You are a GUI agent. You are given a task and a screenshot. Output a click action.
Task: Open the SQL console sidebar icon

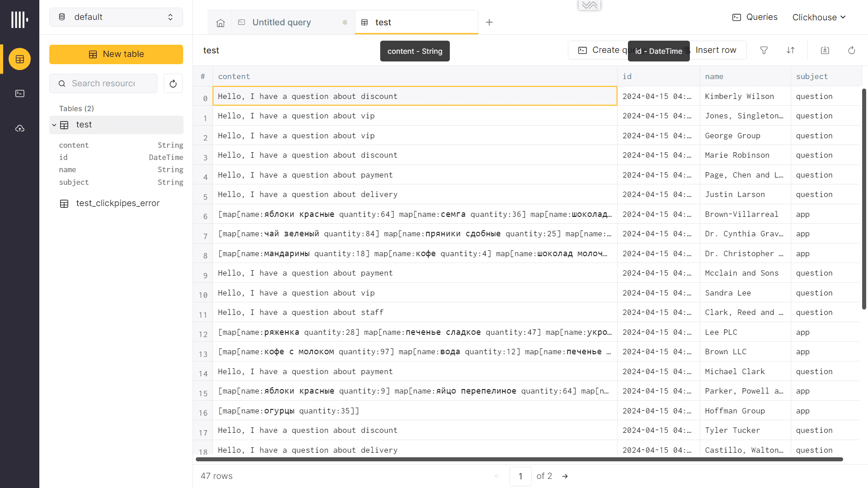point(19,94)
